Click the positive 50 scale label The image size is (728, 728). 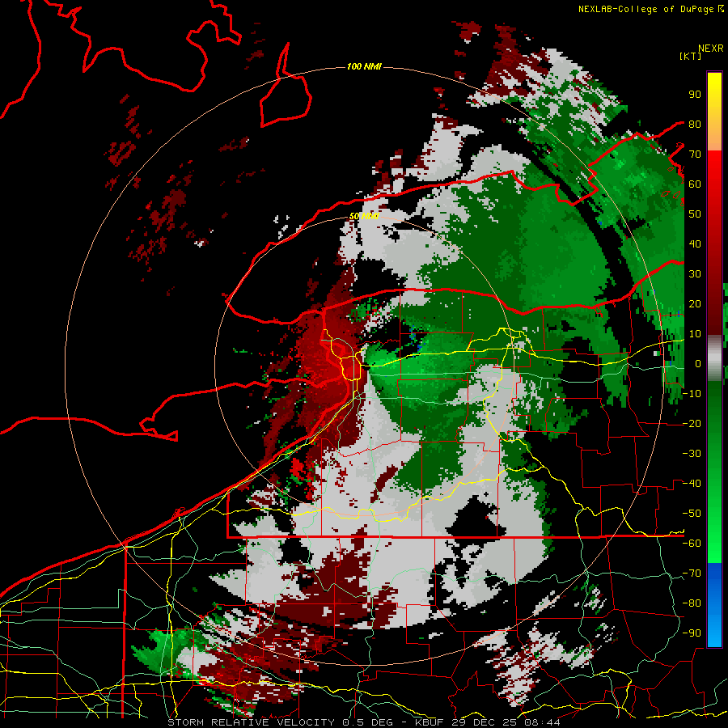(x=695, y=214)
